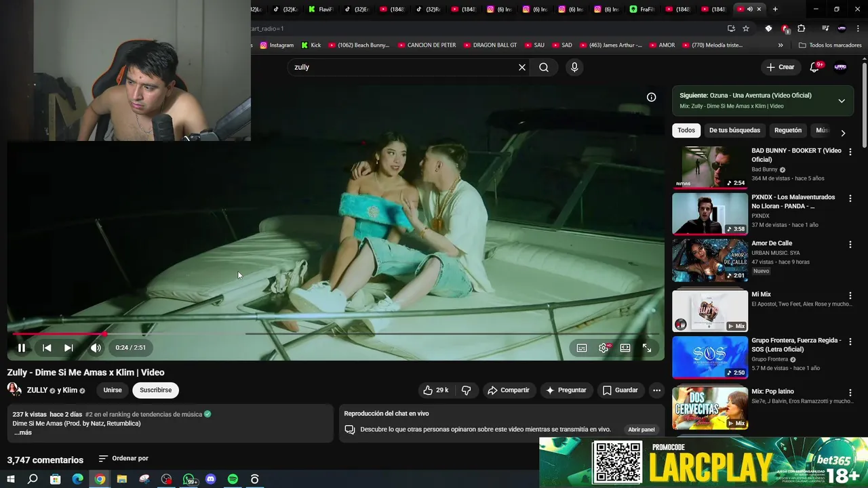Open WhatsApp from the taskbar

(x=189, y=479)
